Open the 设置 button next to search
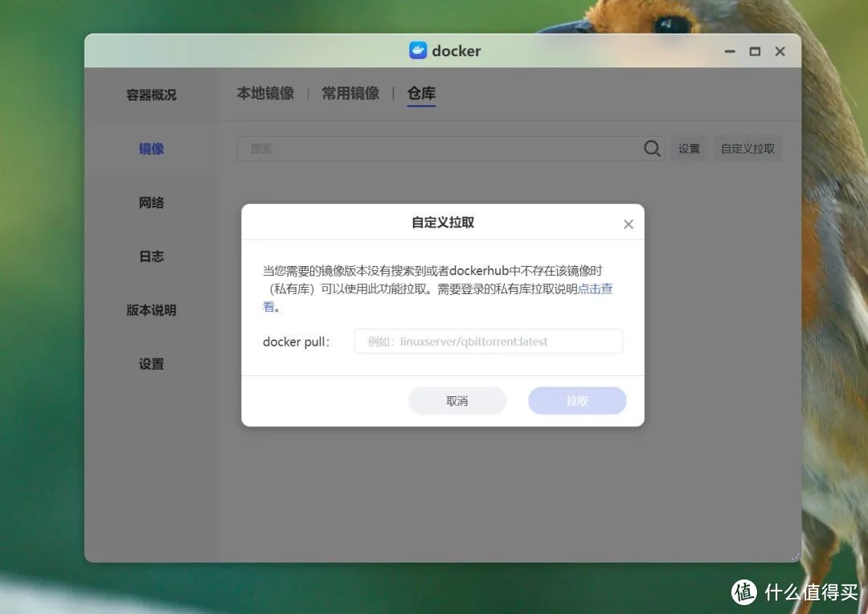The height and width of the screenshot is (614, 868). (x=689, y=148)
